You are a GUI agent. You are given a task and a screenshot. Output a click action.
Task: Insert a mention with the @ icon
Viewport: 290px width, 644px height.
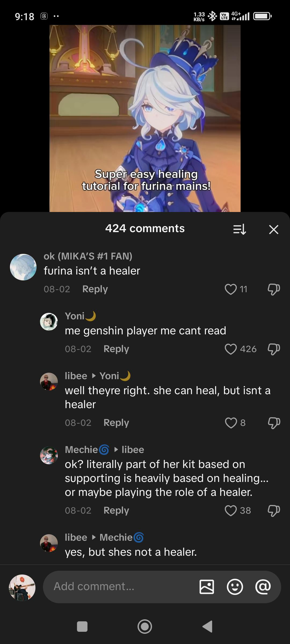pyautogui.click(x=263, y=587)
